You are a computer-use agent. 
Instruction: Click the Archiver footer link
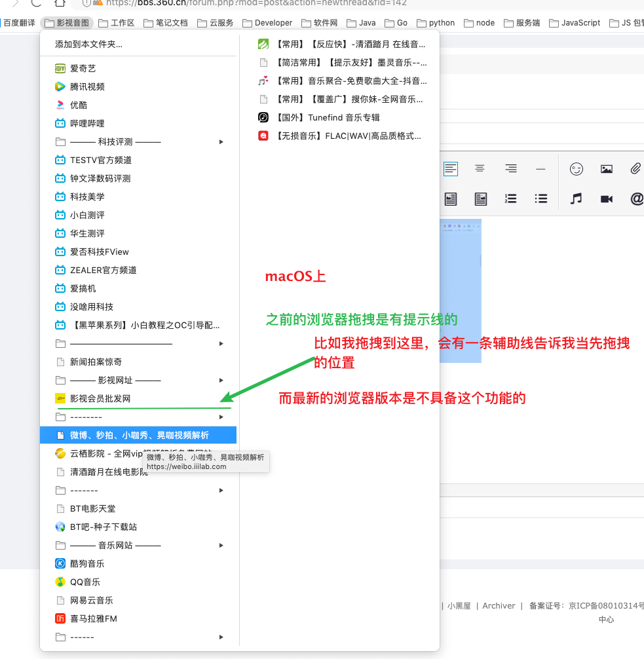coord(499,606)
